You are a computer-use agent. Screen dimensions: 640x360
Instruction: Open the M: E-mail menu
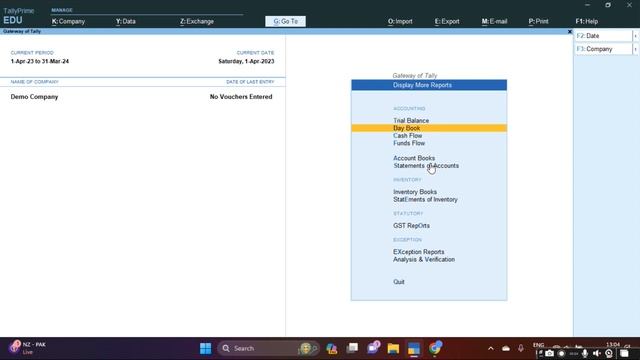click(x=494, y=21)
